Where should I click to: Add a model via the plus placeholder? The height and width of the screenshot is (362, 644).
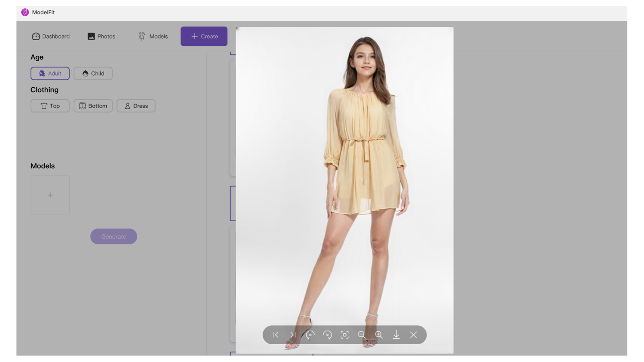(x=50, y=195)
